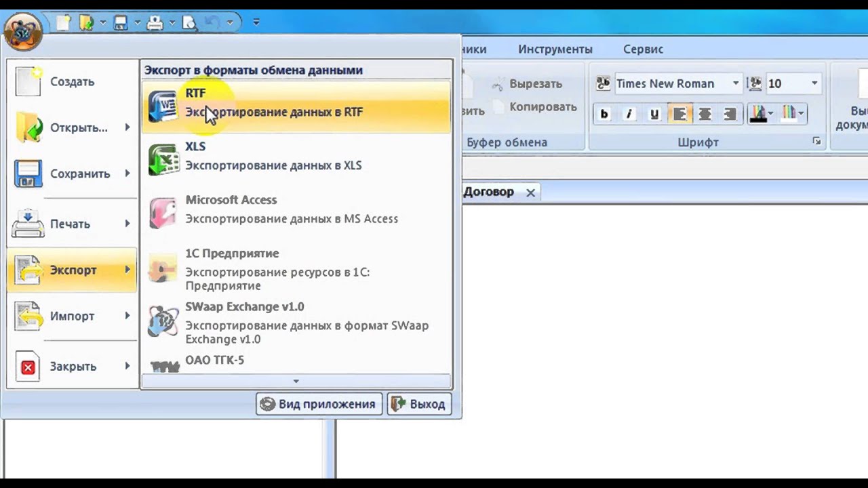This screenshot has width=868, height=488.
Task: Open dropdown arrow beside quick access folder icon
Action: coord(103,23)
